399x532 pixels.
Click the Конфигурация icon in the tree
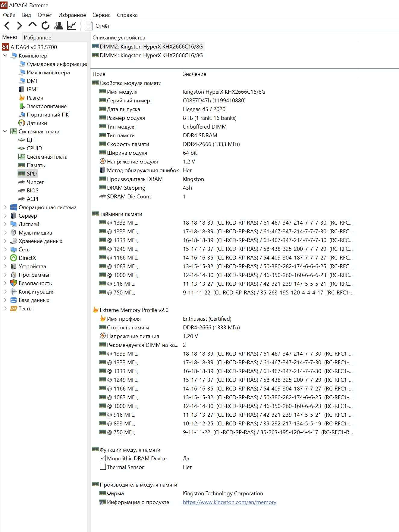click(x=14, y=291)
